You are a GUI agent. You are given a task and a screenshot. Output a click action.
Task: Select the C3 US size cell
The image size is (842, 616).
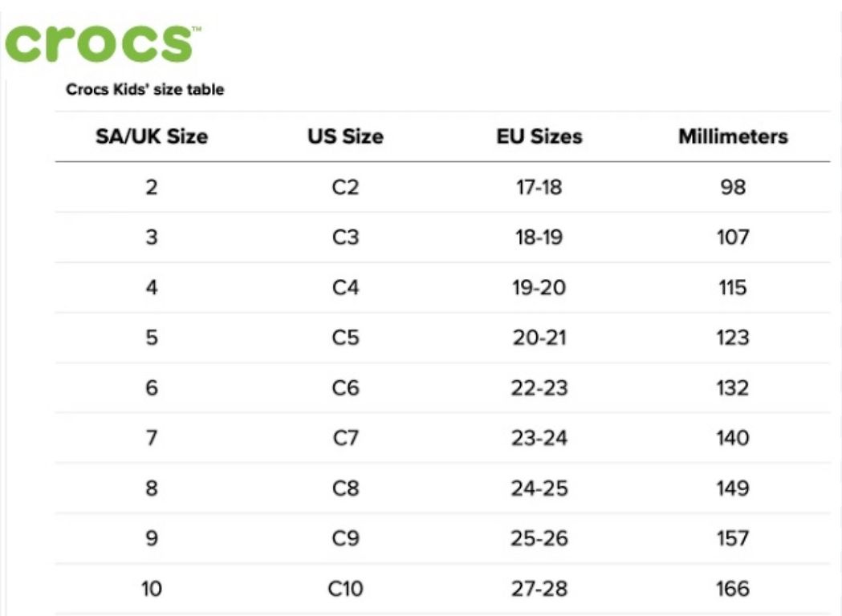click(x=345, y=237)
